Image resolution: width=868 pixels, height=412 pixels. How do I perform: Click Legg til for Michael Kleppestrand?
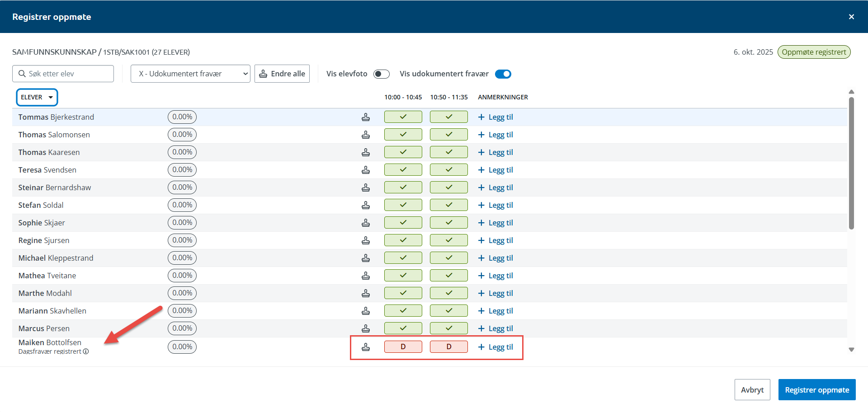pyautogui.click(x=495, y=258)
